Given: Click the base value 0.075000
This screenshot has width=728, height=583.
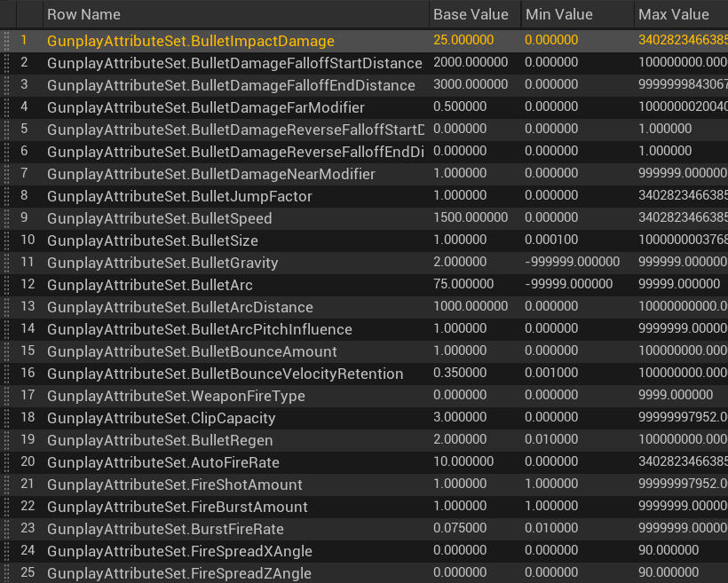Looking at the screenshot, I should tap(460, 528).
